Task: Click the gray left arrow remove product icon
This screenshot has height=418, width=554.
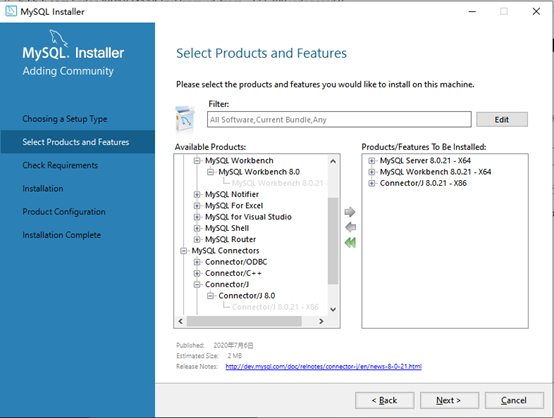Action: coord(350,227)
